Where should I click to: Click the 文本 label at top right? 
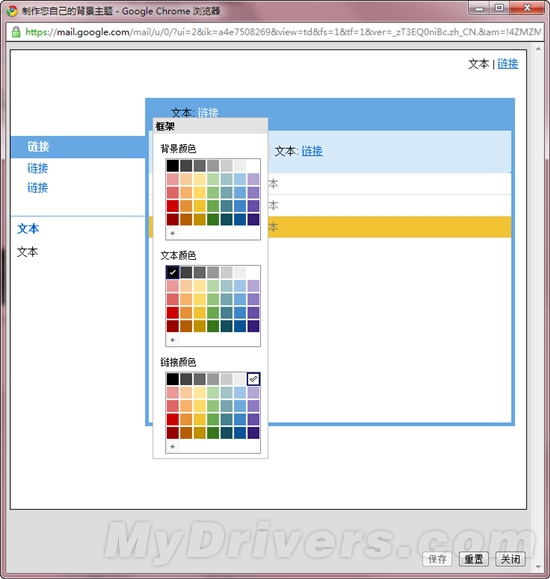coord(479,64)
